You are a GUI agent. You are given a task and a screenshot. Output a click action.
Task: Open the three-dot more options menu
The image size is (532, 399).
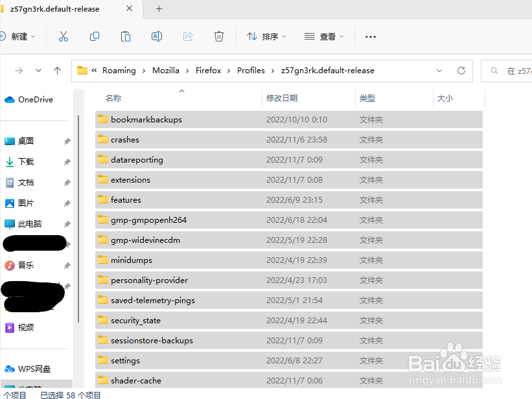tap(370, 37)
